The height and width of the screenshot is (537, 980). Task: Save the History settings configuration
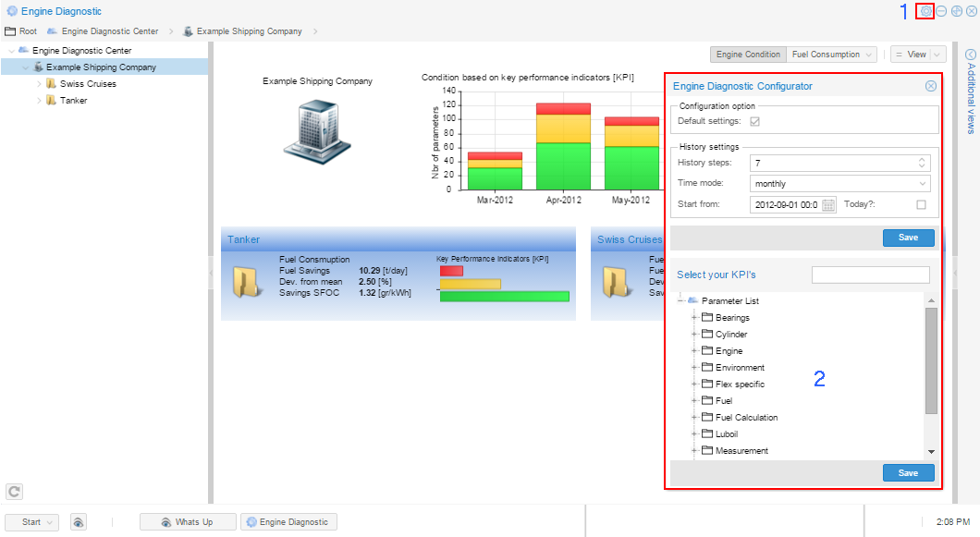908,238
